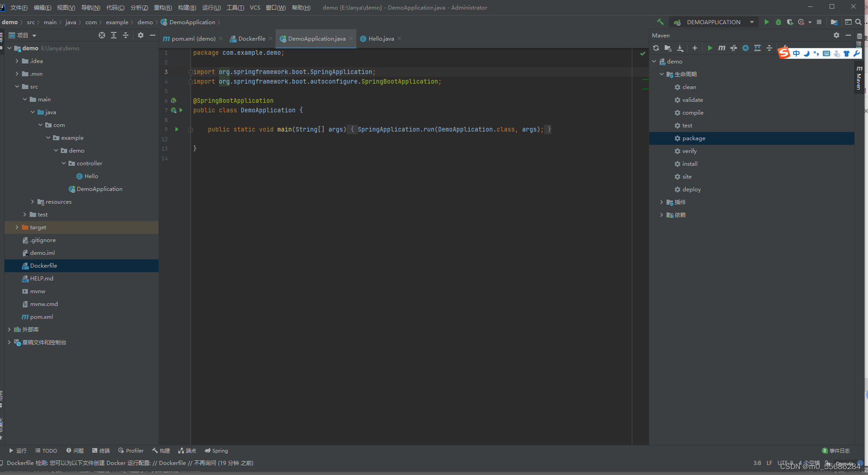Screen dimensions: 868x475
Task: Click run gutter arrow beside main method
Action: (x=177, y=129)
